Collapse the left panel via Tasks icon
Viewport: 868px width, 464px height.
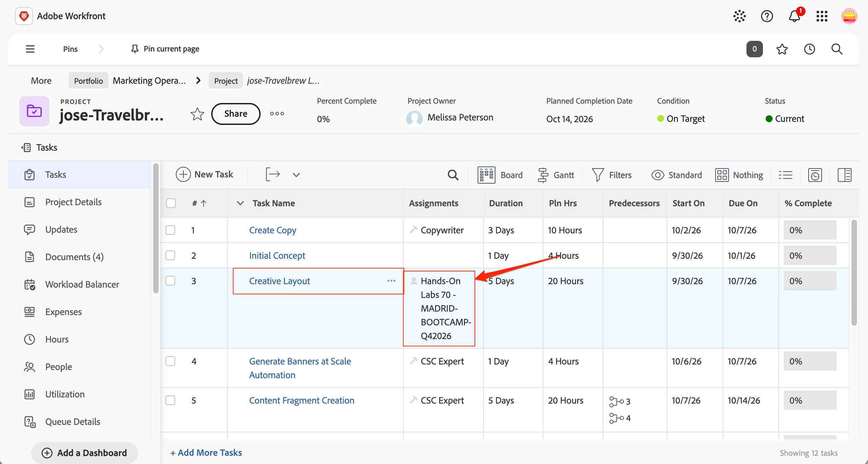pos(26,148)
